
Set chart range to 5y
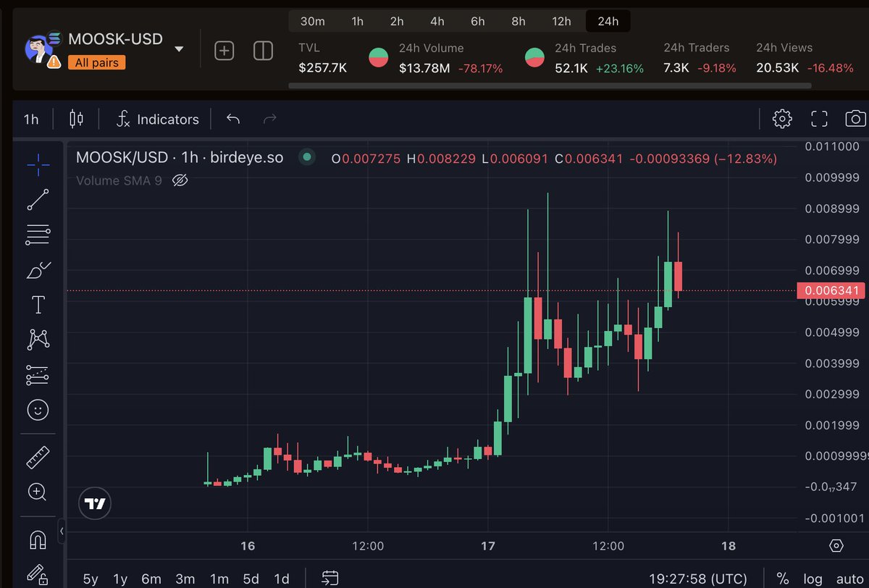point(90,579)
